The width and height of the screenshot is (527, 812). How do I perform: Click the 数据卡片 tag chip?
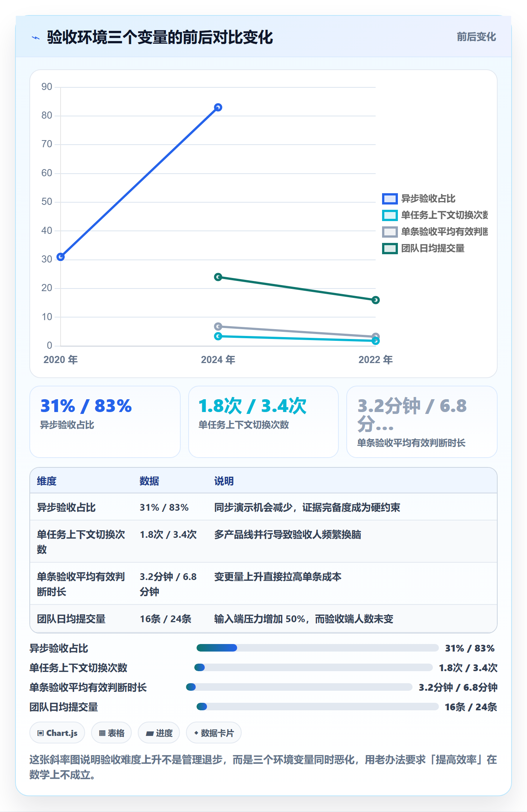(x=214, y=733)
